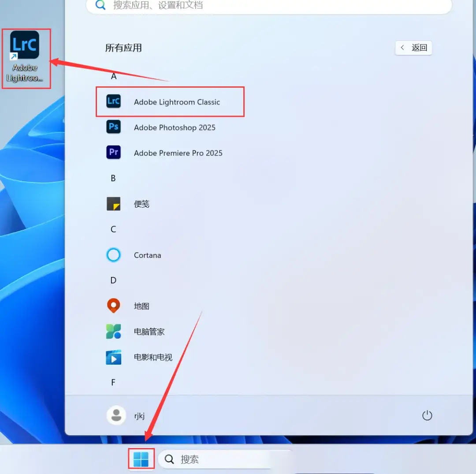The width and height of the screenshot is (476, 474).
Task: Click the Windows Start button on taskbar
Action: pyautogui.click(x=141, y=459)
